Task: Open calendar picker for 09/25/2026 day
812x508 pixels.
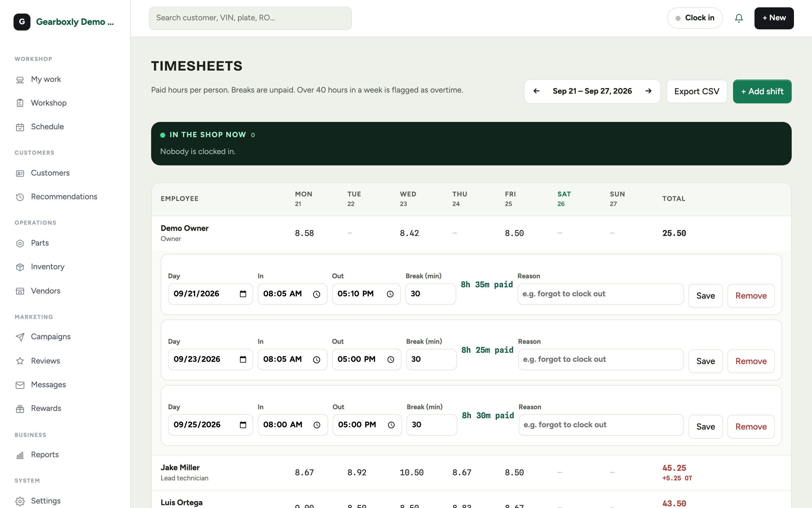Action: (x=243, y=425)
